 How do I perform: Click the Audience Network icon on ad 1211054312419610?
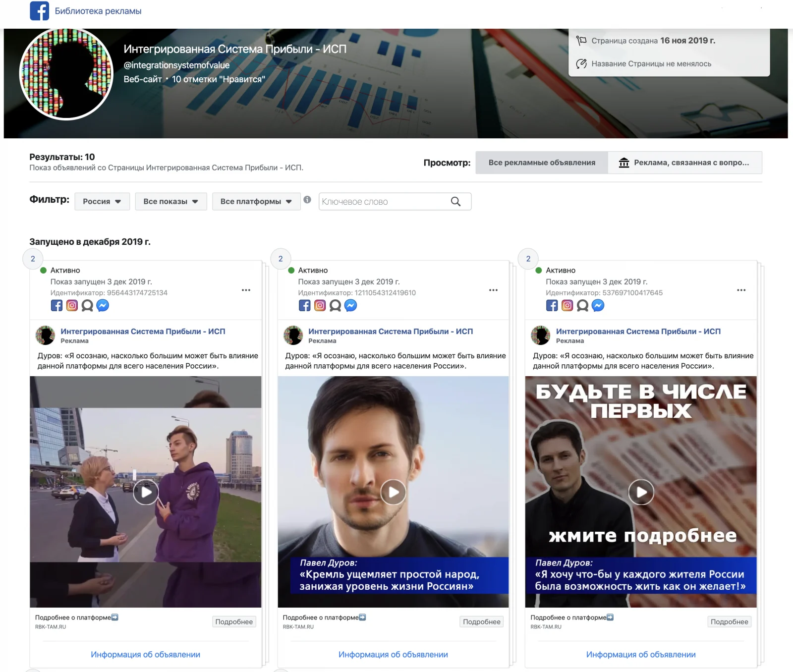tap(335, 306)
